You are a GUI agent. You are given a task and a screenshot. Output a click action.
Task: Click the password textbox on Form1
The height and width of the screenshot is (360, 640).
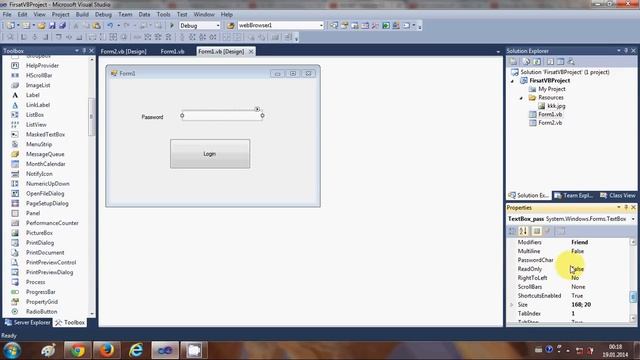pos(222,116)
